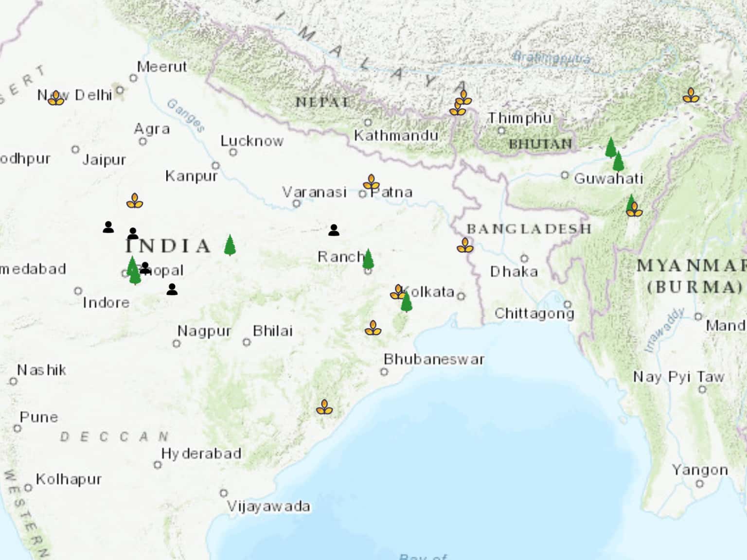Select the grain marker south of Jaipur
The height and width of the screenshot is (560, 747).
(x=135, y=201)
